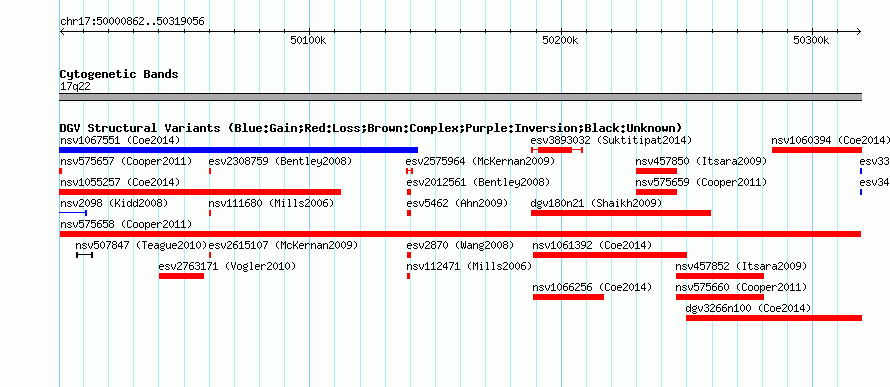Open esv2870 (Wang2008) variant
This screenshot has width=890, height=387.
(x=460, y=245)
